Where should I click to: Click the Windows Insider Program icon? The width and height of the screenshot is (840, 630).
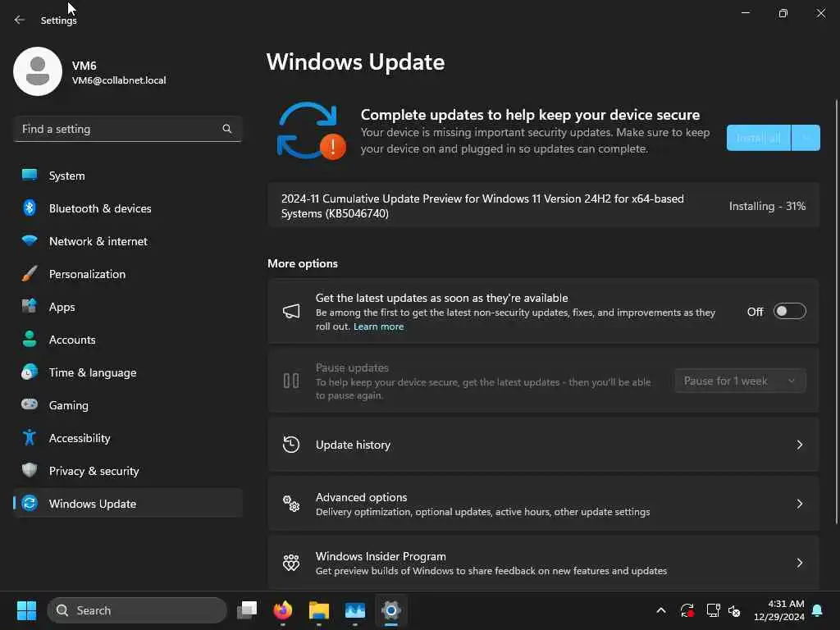(x=291, y=563)
